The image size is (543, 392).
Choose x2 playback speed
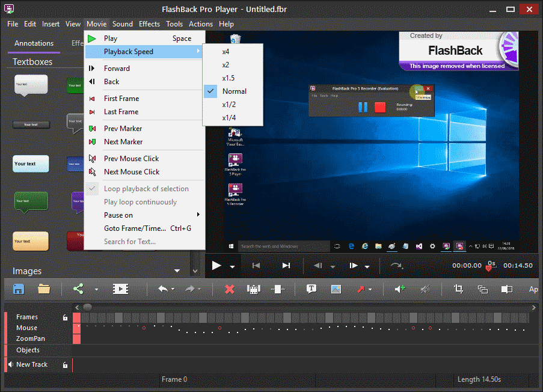coord(233,65)
